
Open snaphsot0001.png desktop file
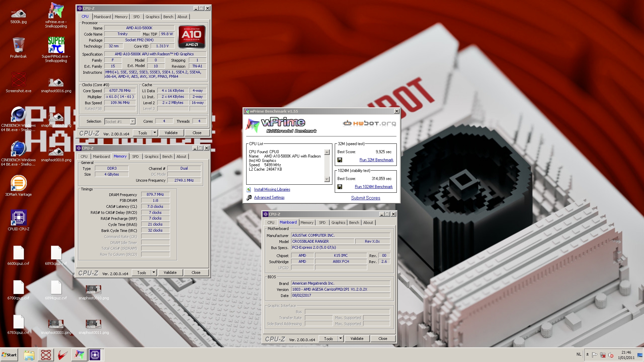click(56, 326)
